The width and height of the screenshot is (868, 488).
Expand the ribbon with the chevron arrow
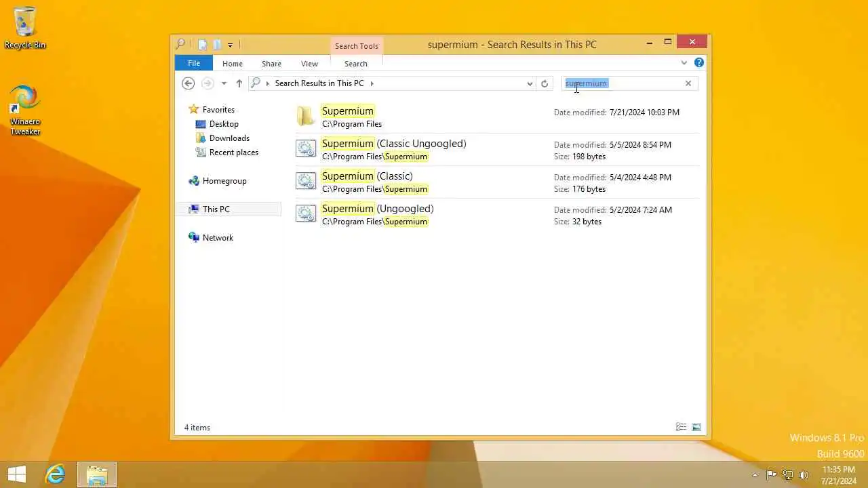pyautogui.click(x=684, y=63)
